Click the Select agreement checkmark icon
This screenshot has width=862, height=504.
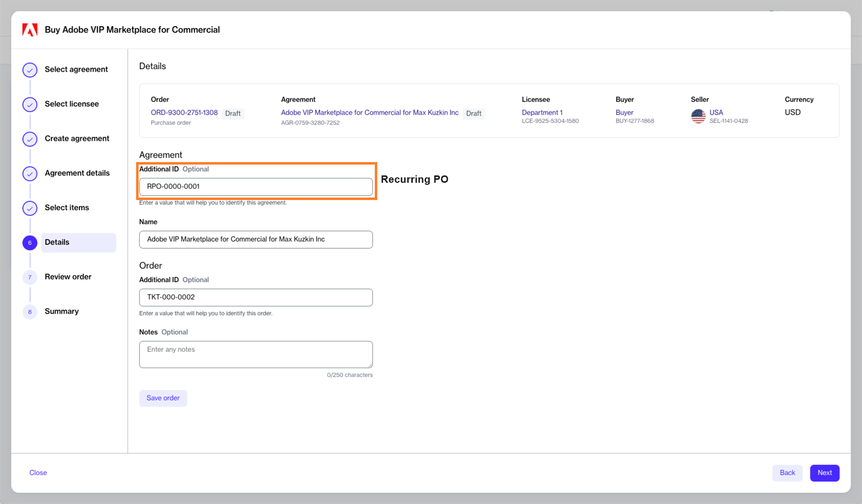coord(30,70)
